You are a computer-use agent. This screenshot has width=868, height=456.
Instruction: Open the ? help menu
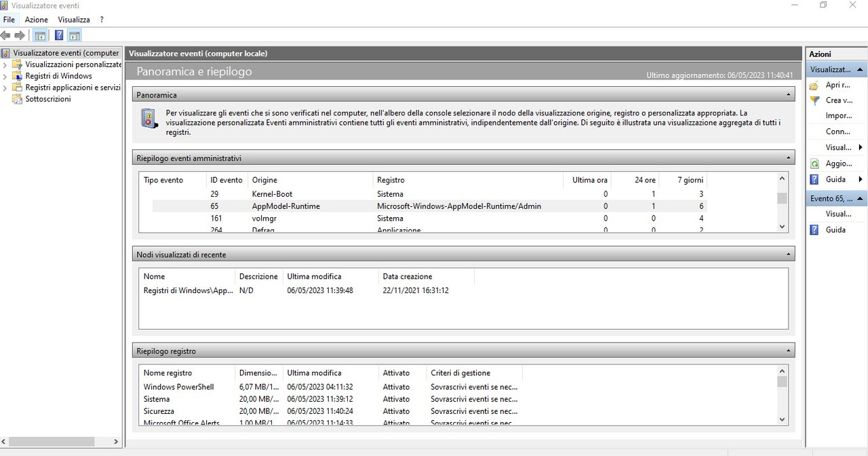[102, 20]
